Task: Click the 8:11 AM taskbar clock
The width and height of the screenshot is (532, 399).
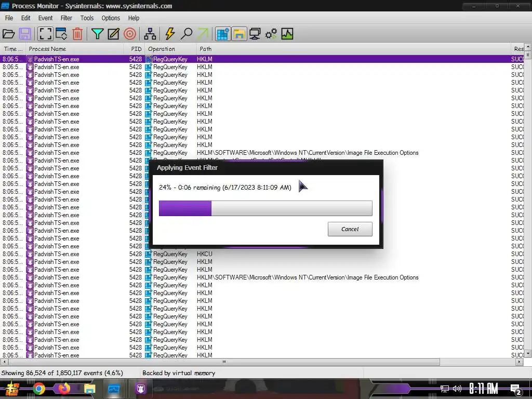Action: point(484,389)
